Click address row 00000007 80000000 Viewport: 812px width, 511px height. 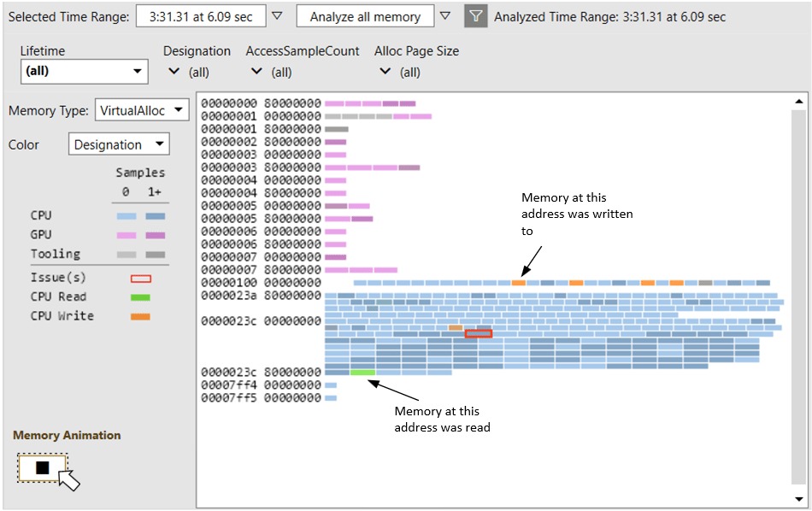pyautogui.click(x=261, y=270)
